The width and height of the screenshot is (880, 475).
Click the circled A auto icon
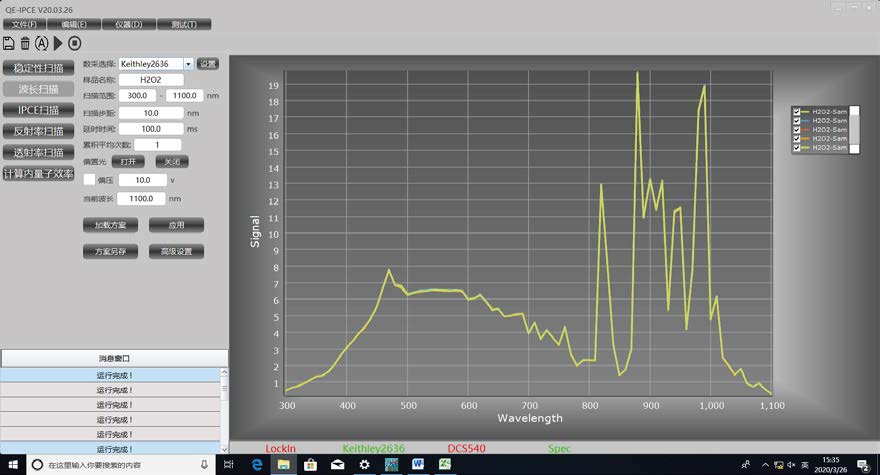(x=41, y=43)
